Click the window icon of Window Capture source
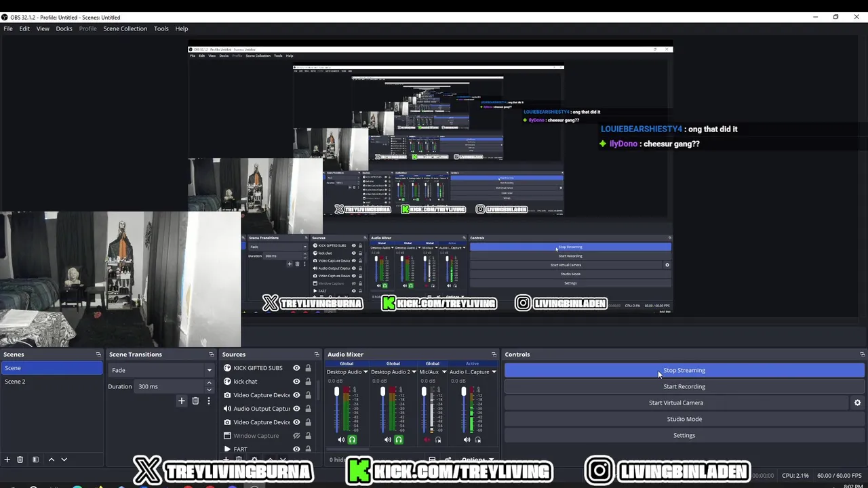Viewport: 868px width, 488px height. [x=227, y=436]
